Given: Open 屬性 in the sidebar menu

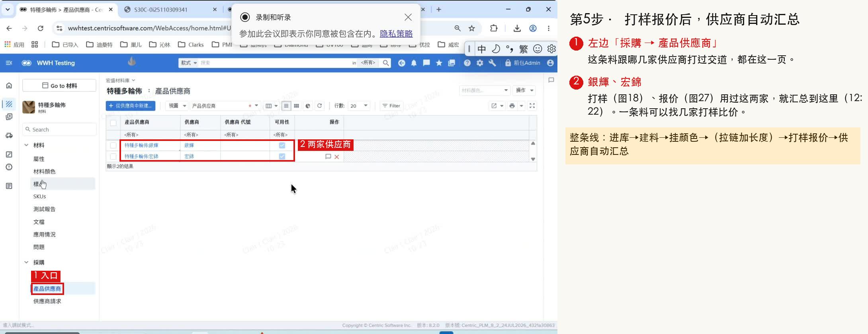Looking at the screenshot, I should (39, 159).
